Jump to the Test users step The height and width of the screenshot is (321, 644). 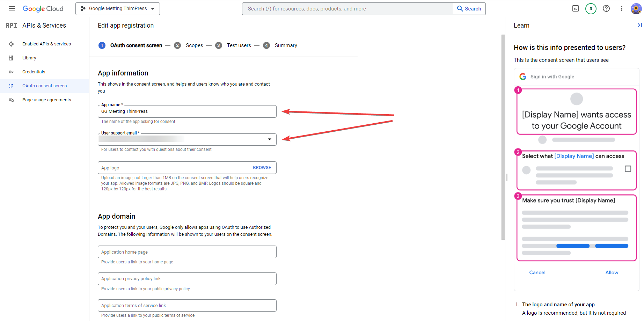(239, 45)
